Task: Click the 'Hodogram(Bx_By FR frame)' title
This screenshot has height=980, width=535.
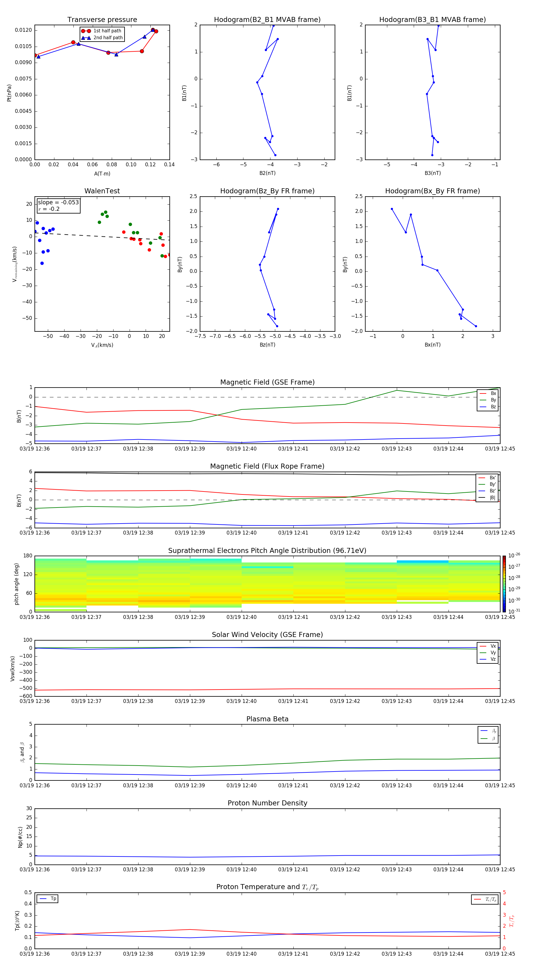Action: (x=432, y=191)
